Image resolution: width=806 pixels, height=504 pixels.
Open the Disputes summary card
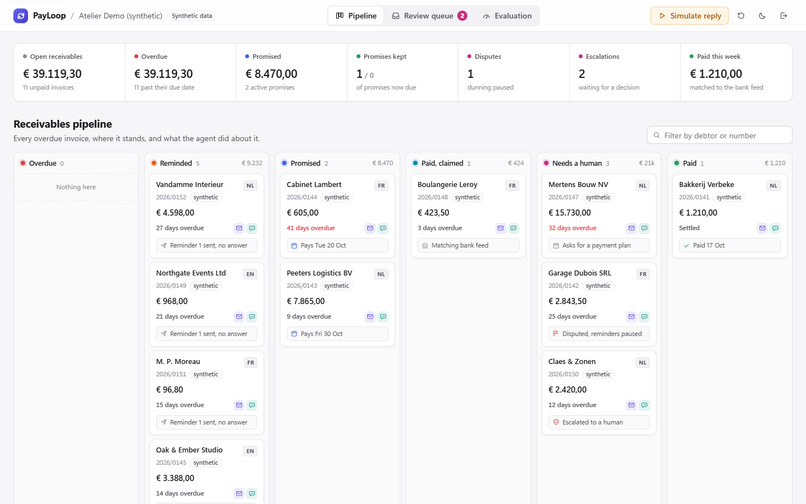point(514,72)
